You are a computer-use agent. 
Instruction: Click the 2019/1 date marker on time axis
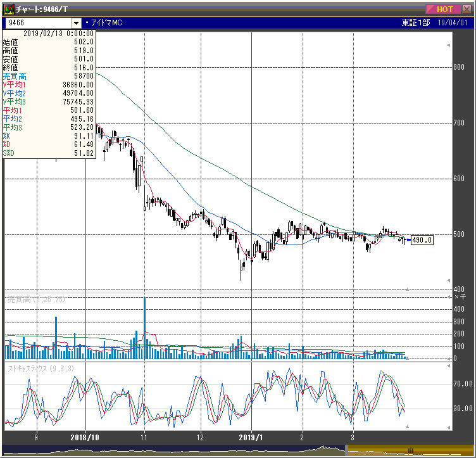click(x=252, y=437)
